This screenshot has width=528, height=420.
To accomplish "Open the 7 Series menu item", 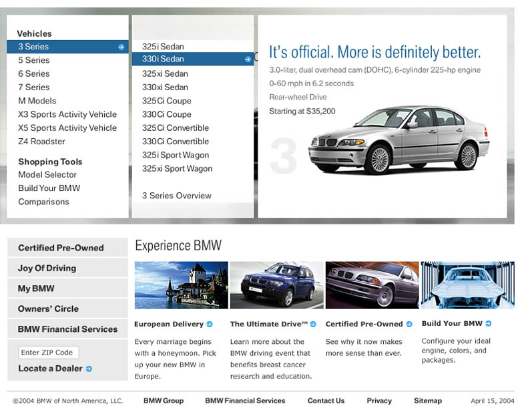I will point(34,87).
